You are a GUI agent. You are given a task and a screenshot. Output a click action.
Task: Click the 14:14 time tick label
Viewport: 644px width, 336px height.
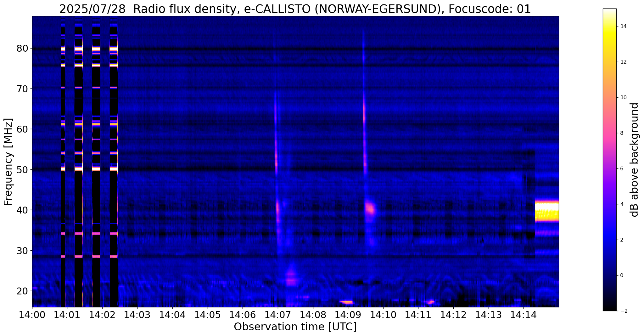tap(524, 315)
